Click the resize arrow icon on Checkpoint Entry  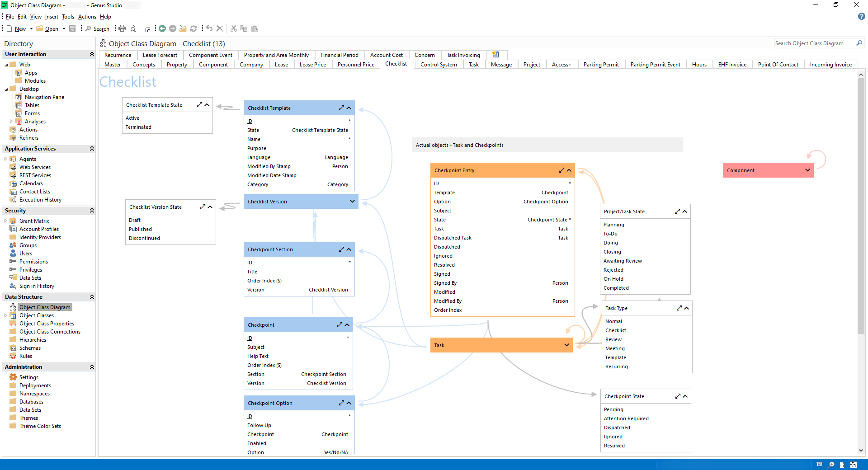click(561, 170)
